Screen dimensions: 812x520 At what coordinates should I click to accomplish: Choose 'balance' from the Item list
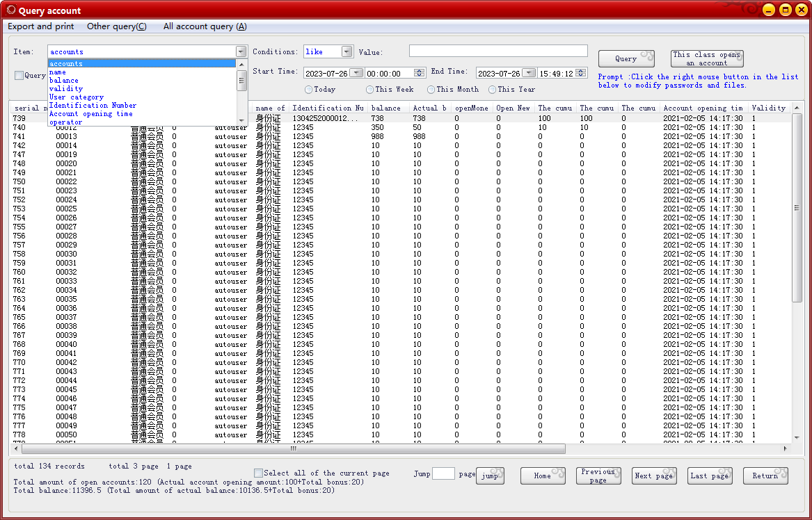pyautogui.click(x=141, y=80)
